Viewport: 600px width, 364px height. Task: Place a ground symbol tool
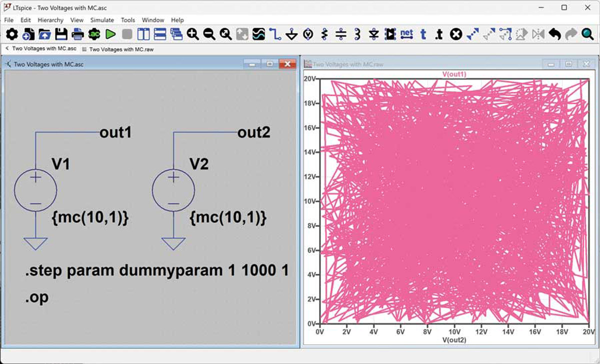(292, 34)
